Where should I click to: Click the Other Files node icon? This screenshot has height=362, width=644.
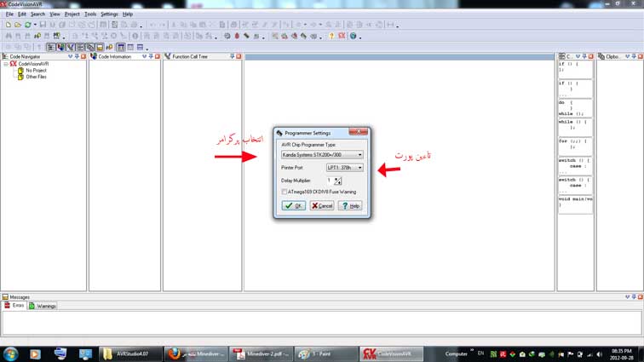20,77
